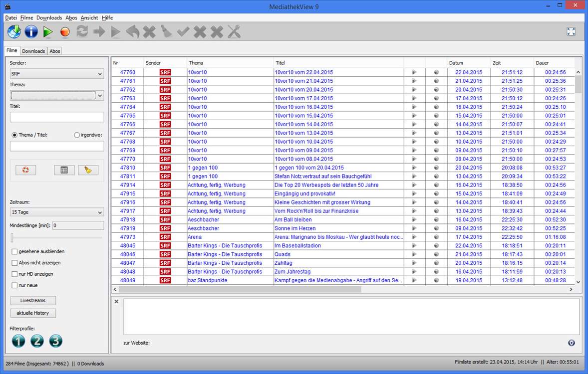Image resolution: width=588 pixels, height=374 pixels.
Task: Click the 'aktuelle History' button
Action: click(33, 313)
